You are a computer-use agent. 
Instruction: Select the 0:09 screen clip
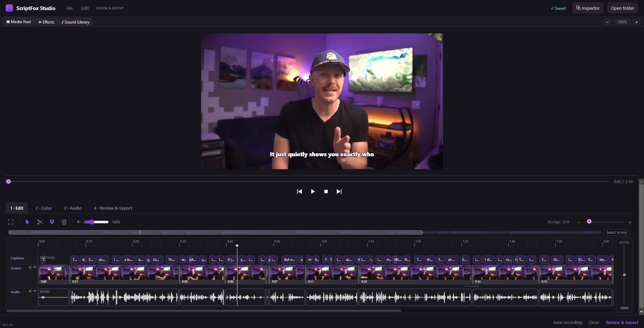[202, 274]
